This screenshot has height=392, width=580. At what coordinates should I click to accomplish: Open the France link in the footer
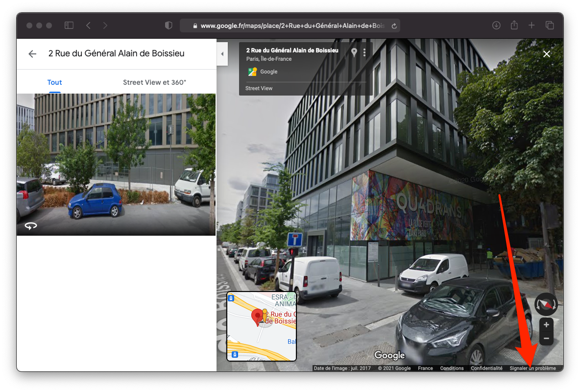pyautogui.click(x=425, y=368)
